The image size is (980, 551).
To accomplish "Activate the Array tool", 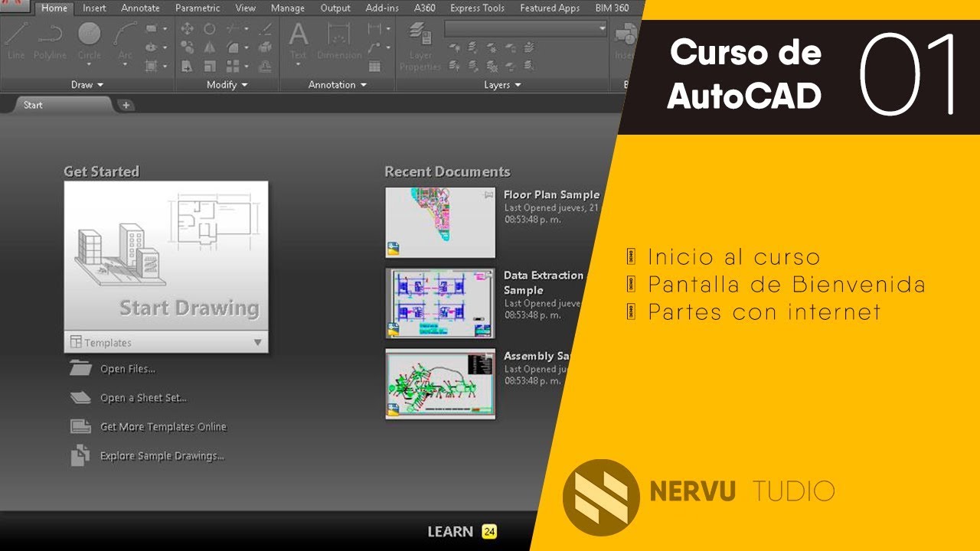I will point(233,66).
